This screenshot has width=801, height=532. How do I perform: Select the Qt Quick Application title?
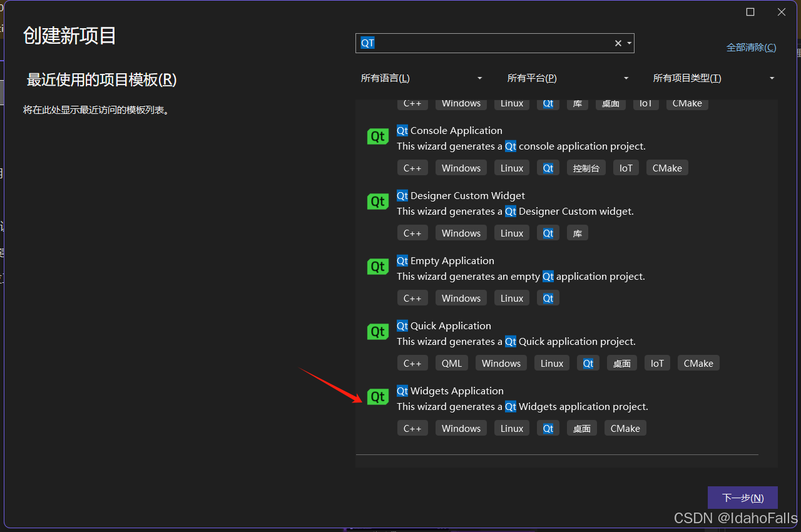pos(444,325)
